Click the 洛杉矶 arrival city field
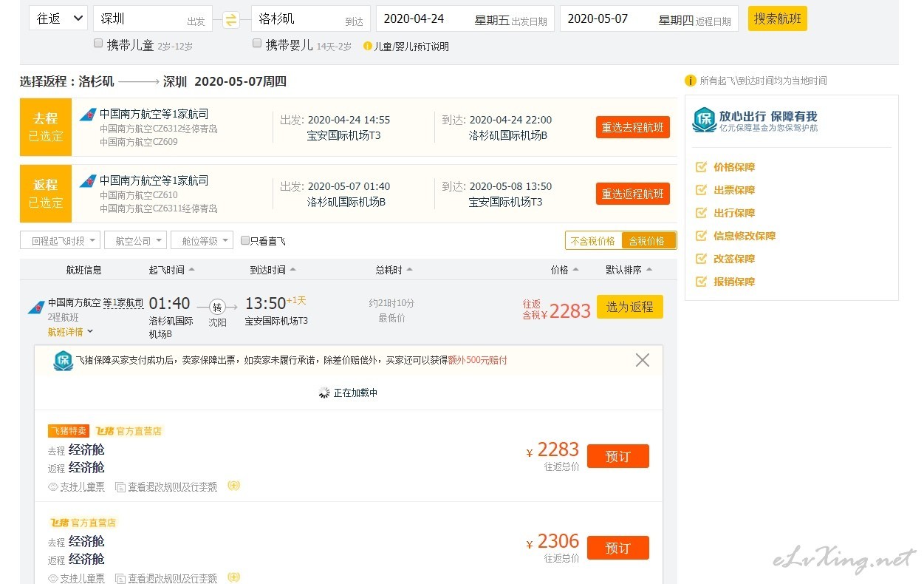The image size is (924, 584). [x=310, y=18]
